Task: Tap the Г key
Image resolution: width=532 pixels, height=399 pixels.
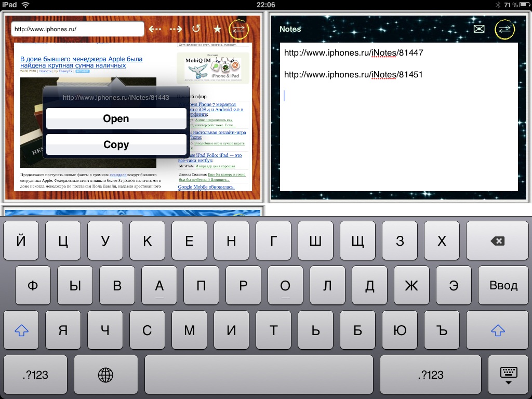Action: click(x=273, y=241)
